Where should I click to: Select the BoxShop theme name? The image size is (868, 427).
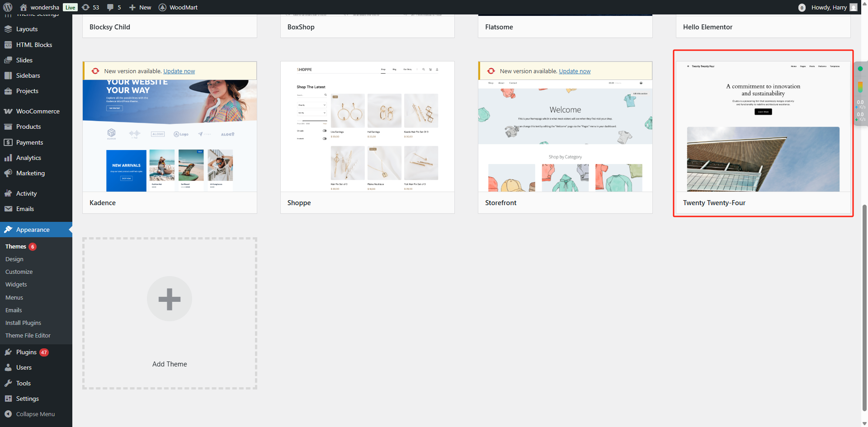[x=301, y=27]
